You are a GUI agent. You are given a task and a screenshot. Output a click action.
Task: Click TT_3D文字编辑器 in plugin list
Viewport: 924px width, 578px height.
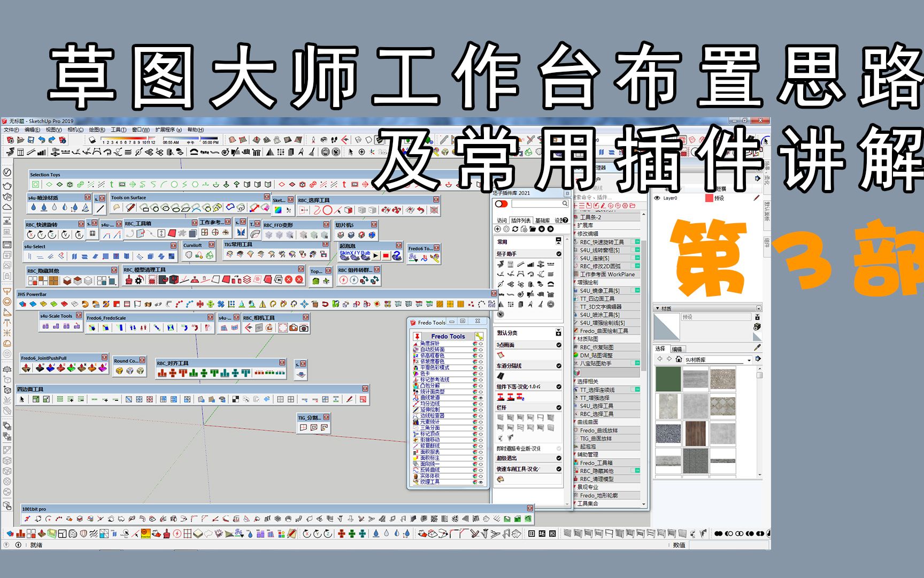pyautogui.click(x=600, y=307)
